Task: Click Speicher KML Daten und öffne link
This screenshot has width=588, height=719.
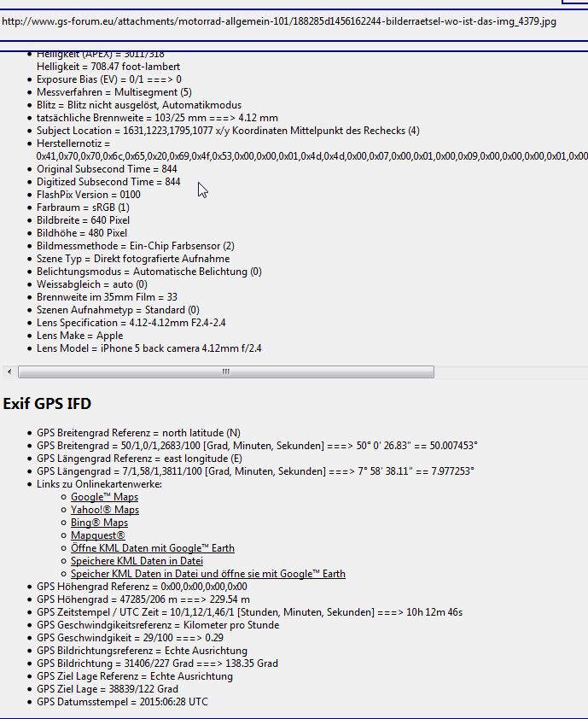Action: coord(208,574)
